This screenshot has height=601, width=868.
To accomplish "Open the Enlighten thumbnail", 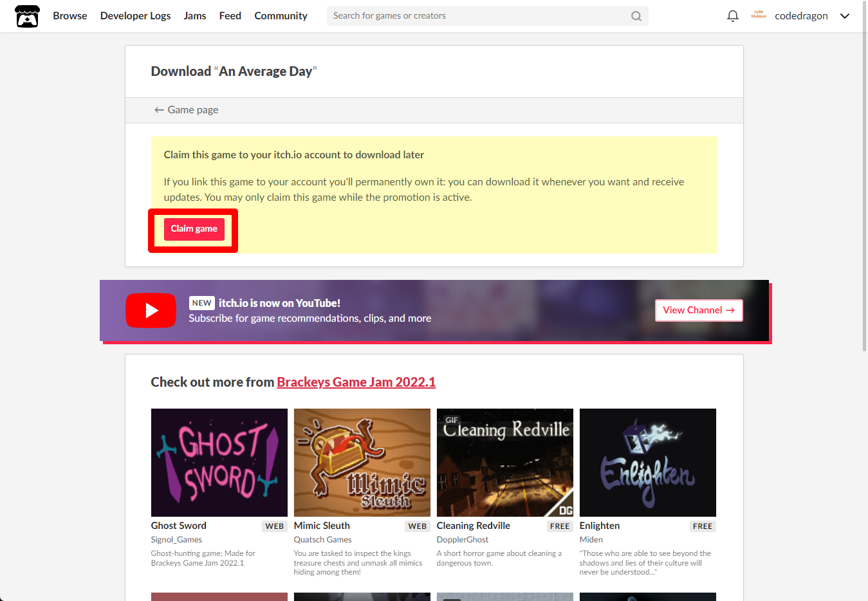I will pos(648,463).
